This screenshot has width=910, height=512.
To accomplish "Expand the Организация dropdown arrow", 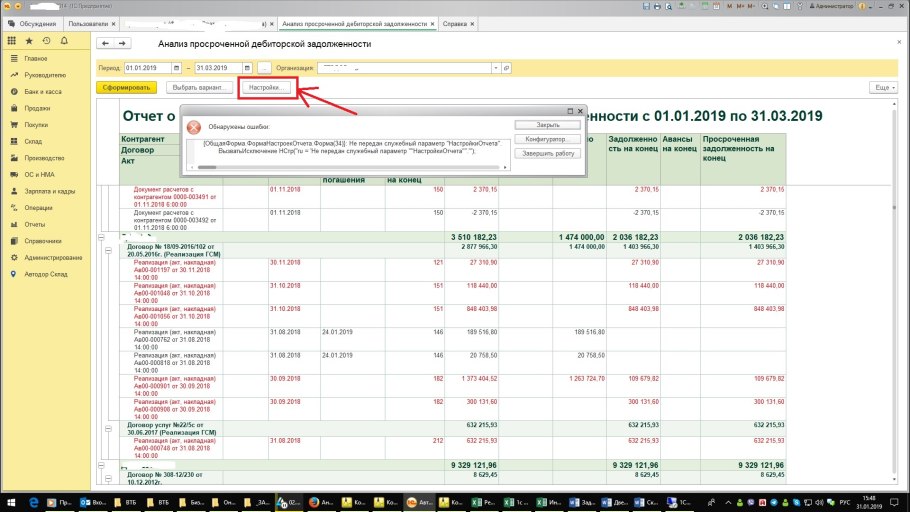I will [x=496, y=68].
